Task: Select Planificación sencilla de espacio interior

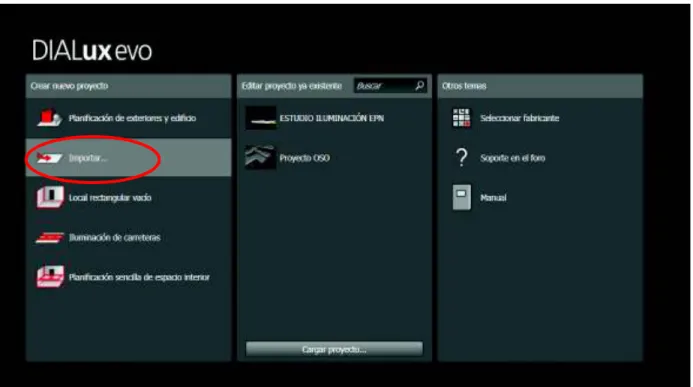Action: coord(139,277)
